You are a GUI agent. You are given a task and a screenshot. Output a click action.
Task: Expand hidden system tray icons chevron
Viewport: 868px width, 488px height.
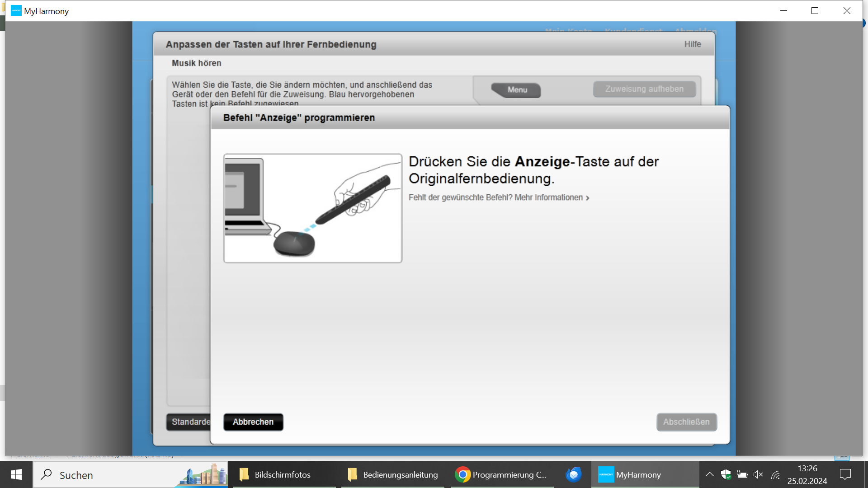click(x=709, y=474)
